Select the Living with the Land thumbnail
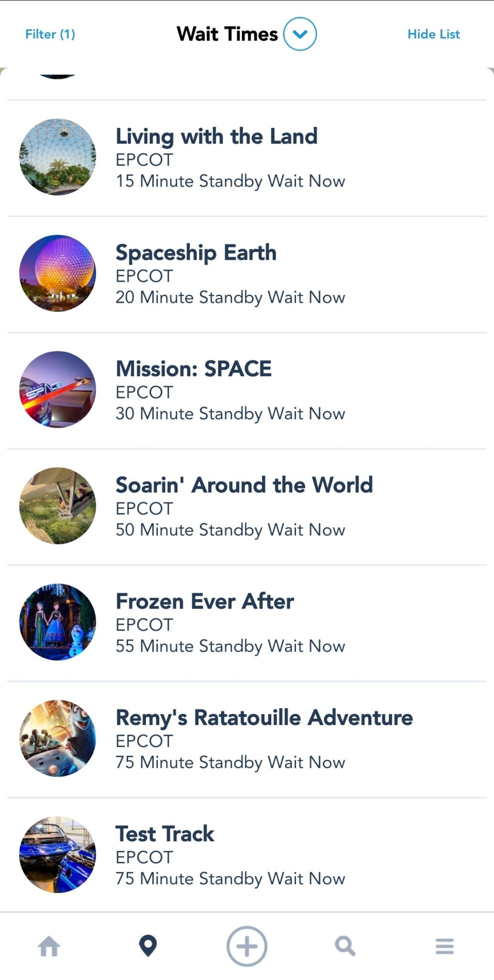Screen dimensions: 494x980 (57, 157)
